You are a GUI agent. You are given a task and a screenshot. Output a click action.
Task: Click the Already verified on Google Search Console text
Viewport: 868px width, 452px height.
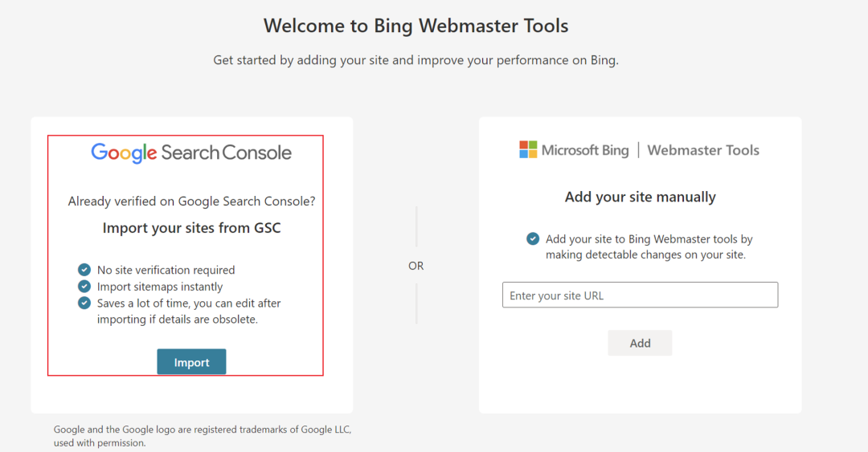point(191,202)
